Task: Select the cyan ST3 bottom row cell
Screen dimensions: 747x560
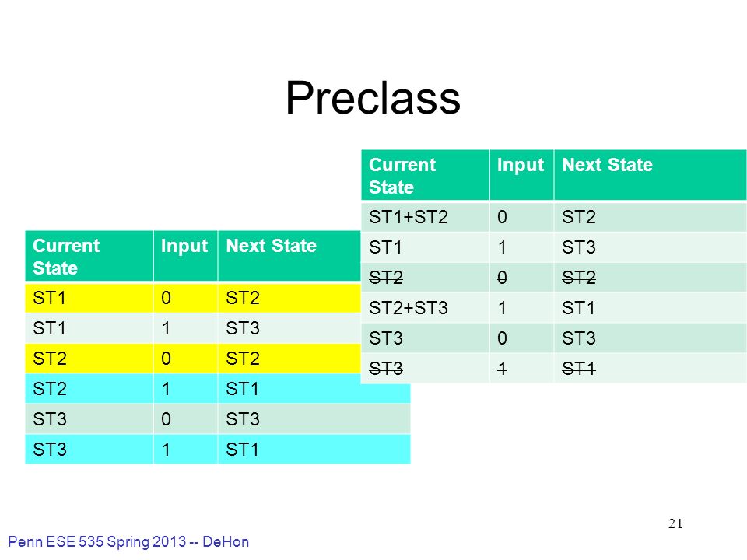Action: click(x=89, y=450)
